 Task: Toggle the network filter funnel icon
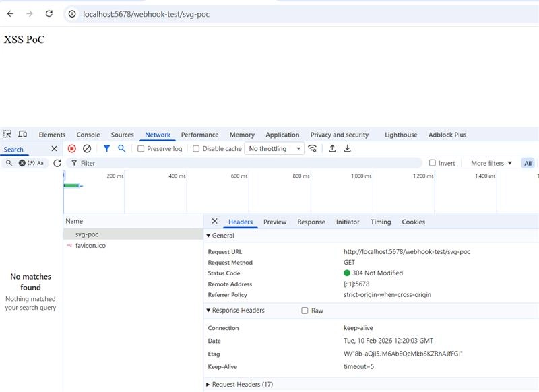pyautogui.click(x=106, y=148)
